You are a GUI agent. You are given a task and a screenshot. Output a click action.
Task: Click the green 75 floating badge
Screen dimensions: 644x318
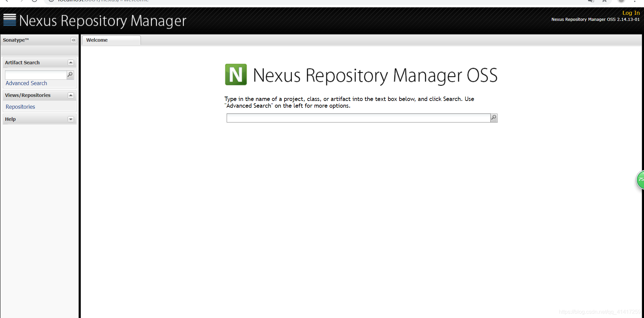coord(640,180)
